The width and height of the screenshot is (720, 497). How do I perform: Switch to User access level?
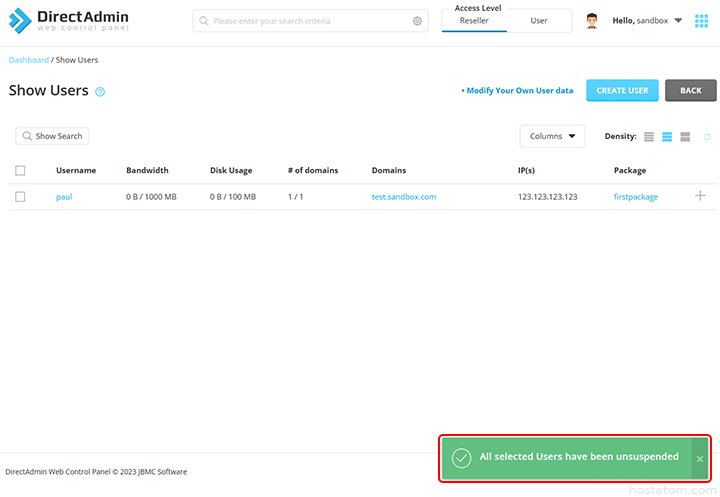point(539,21)
